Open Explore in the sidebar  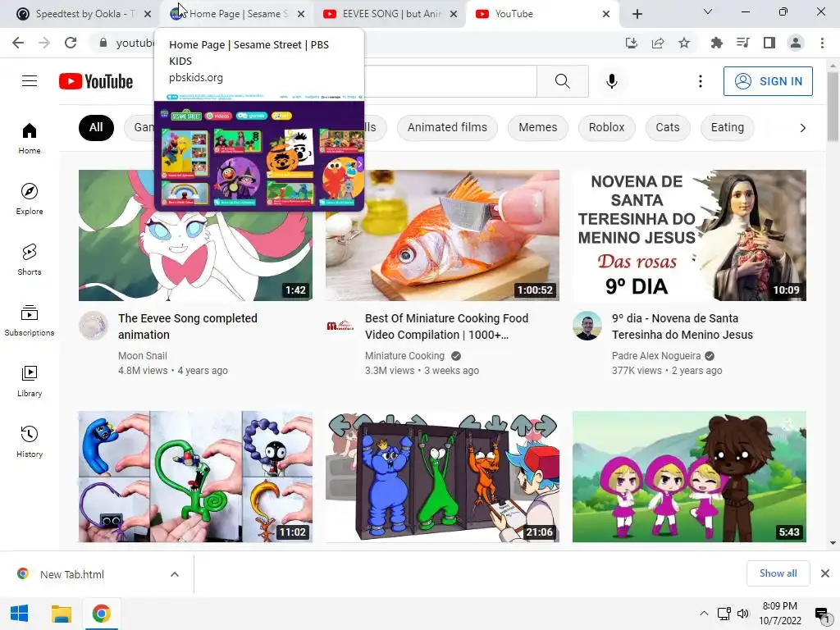point(30,199)
